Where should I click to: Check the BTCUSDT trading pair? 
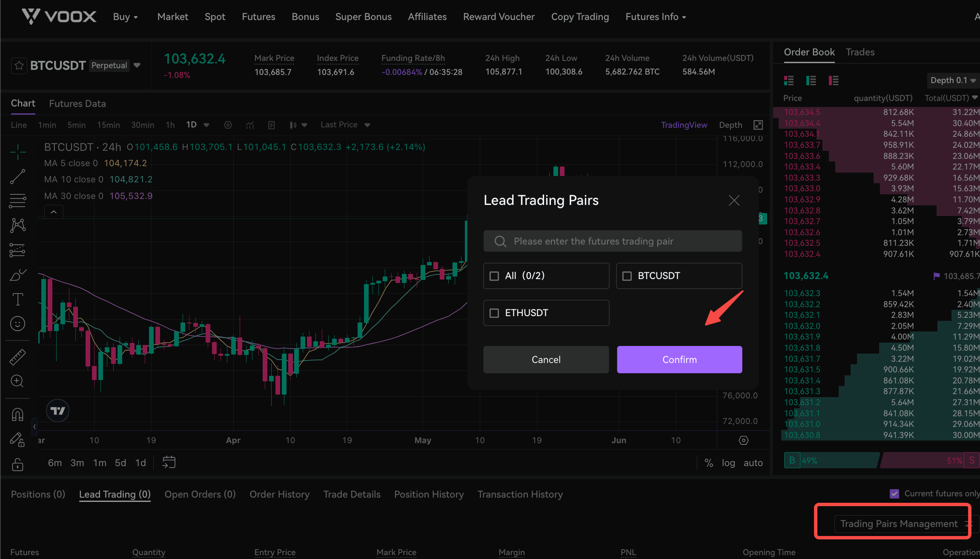[627, 276]
